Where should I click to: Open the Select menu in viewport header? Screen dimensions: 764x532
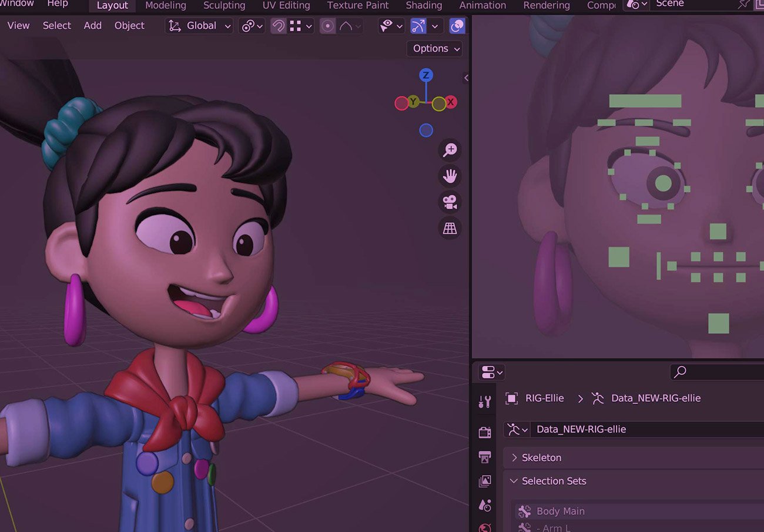pos(56,26)
